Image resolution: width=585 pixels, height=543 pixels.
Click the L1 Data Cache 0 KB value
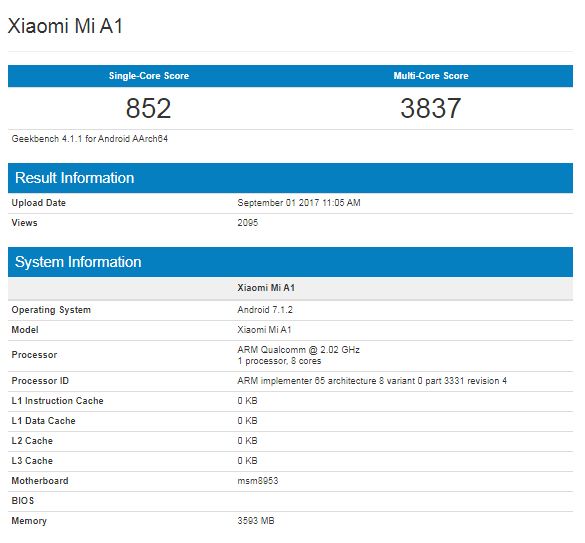click(247, 421)
